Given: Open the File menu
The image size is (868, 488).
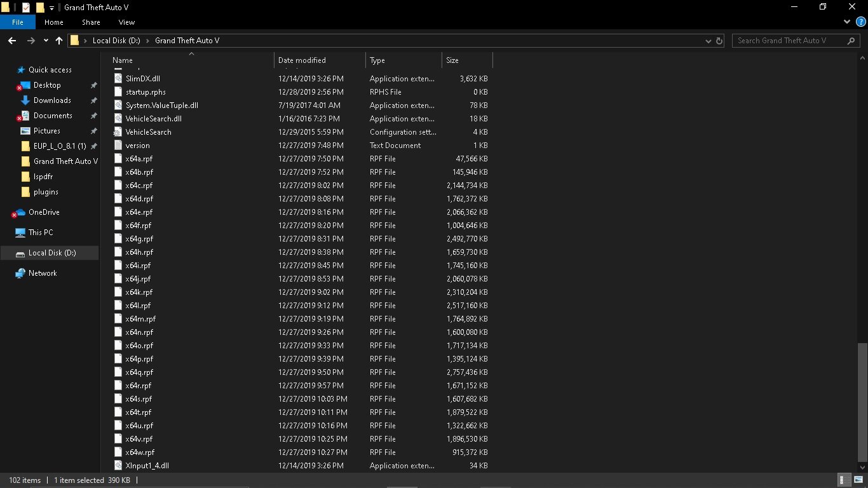Looking at the screenshot, I should coord(18,22).
